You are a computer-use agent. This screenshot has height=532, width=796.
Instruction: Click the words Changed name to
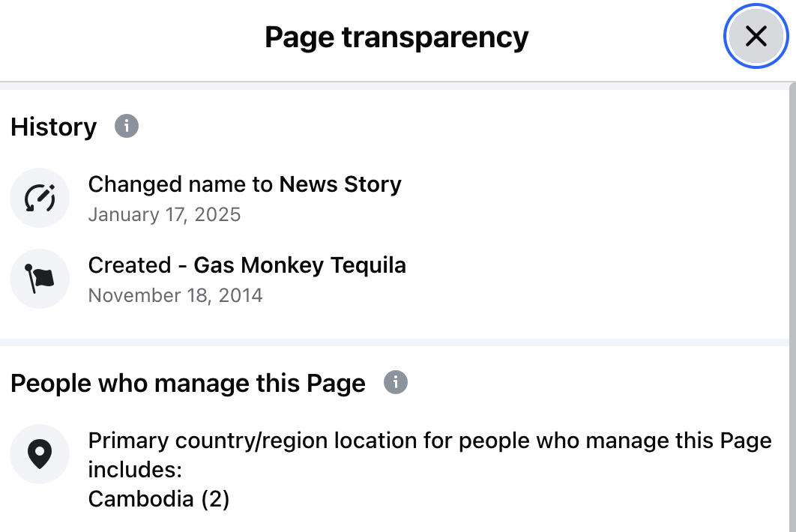[181, 184]
